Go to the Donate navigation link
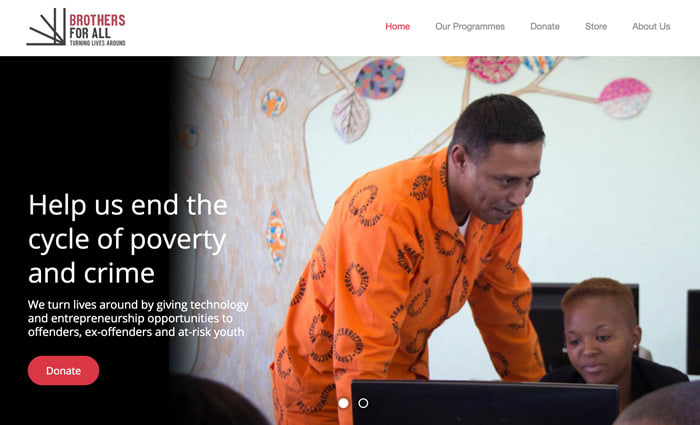The height and width of the screenshot is (425, 700). pyautogui.click(x=545, y=26)
